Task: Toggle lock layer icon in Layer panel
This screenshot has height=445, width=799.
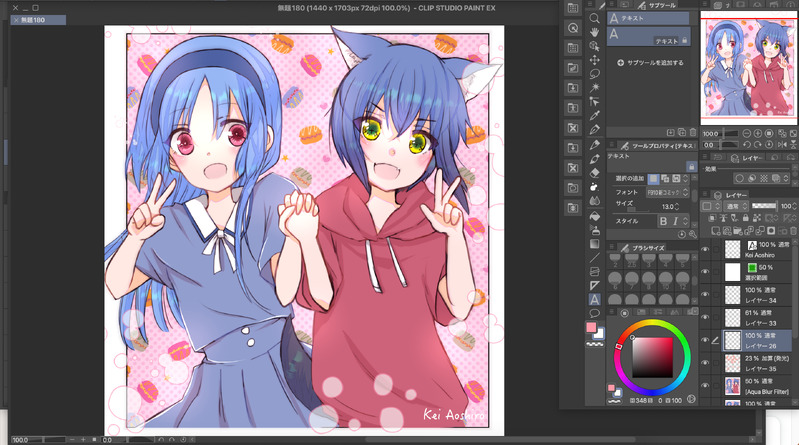Action: tap(745, 218)
